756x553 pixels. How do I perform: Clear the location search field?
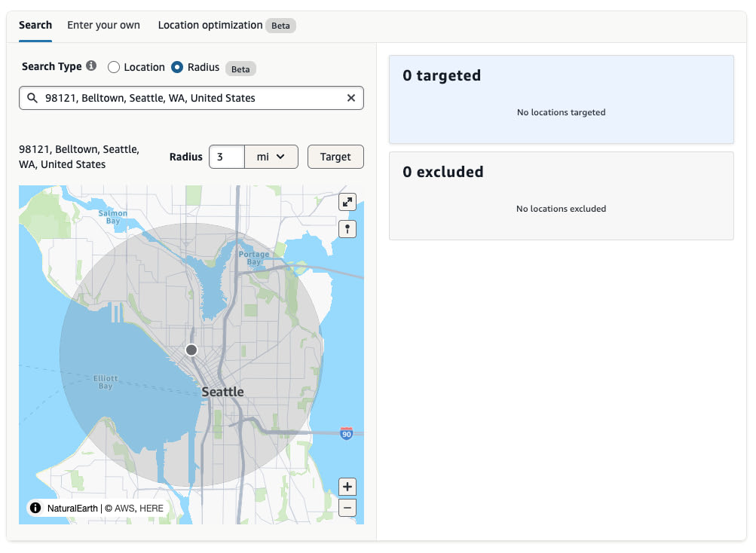click(x=350, y=98)
